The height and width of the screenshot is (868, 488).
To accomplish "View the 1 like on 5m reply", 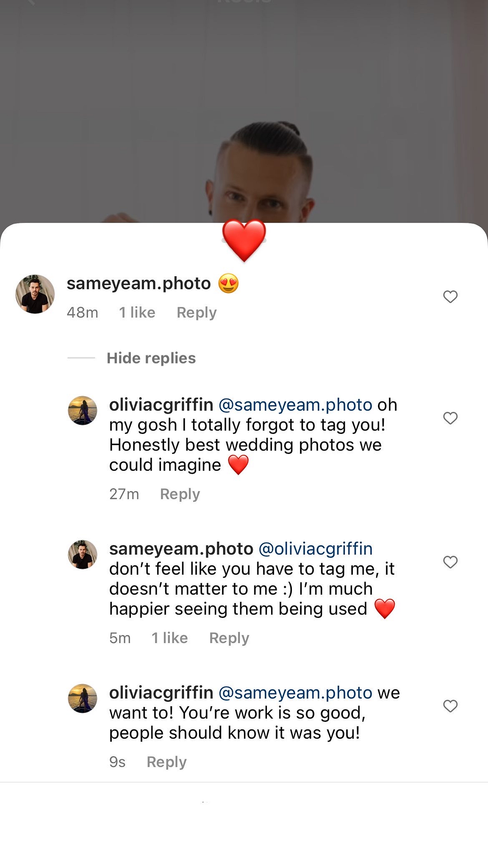I will pos(170,638).
